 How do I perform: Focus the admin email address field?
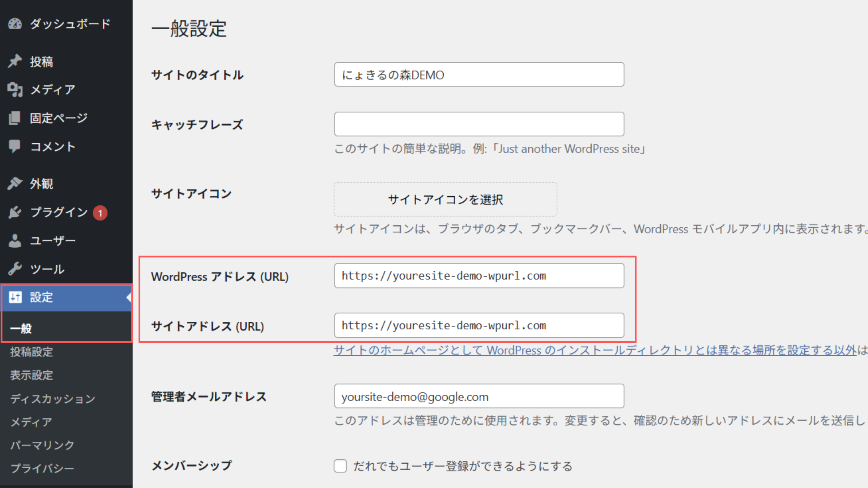tap(479, 397)
